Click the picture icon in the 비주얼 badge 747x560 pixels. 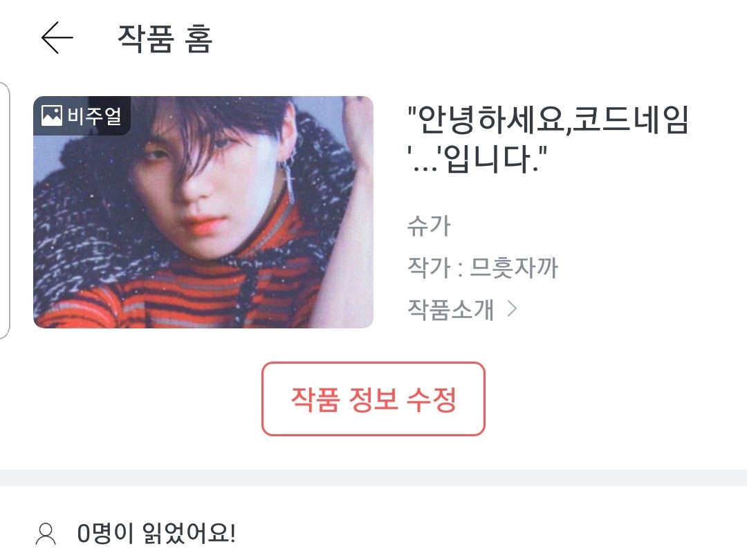click(x=51, y=115)
